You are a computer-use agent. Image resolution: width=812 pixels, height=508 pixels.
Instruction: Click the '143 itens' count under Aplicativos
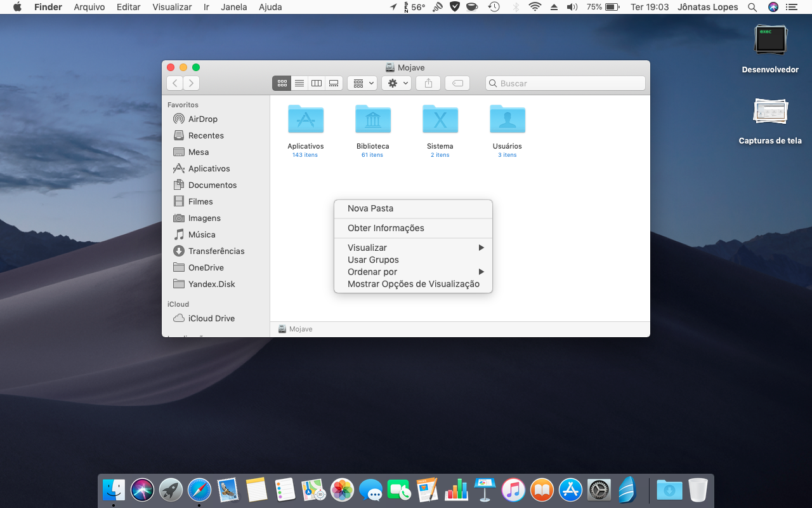coord(305,155)
